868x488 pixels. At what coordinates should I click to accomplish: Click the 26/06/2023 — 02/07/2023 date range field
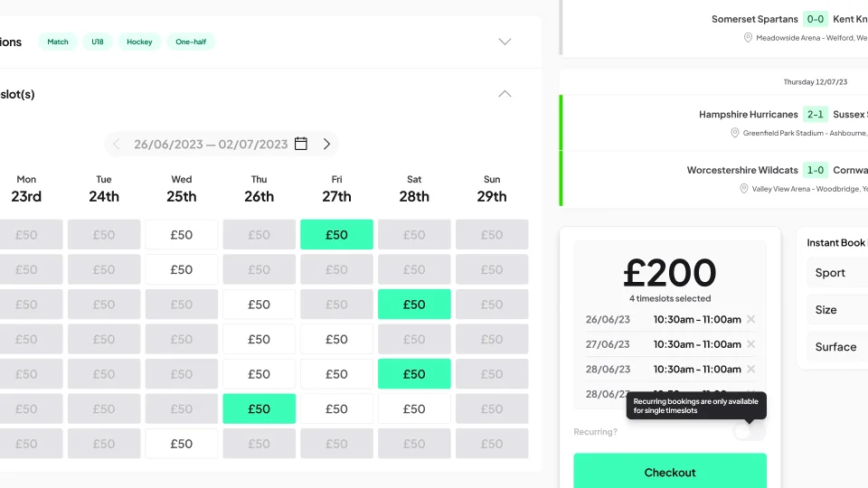tap(211, 144)
